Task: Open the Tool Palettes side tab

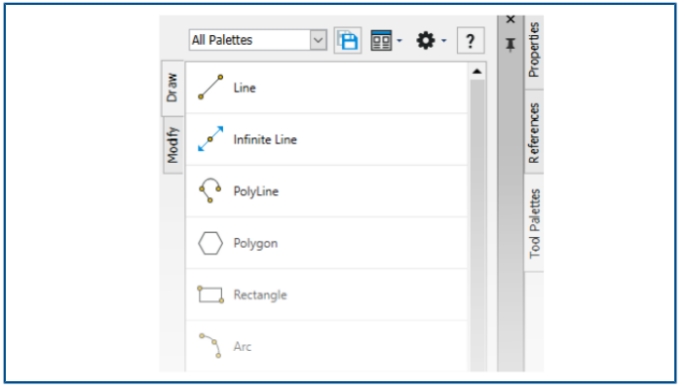Action: pyautogui.click(x=534, y=223)
